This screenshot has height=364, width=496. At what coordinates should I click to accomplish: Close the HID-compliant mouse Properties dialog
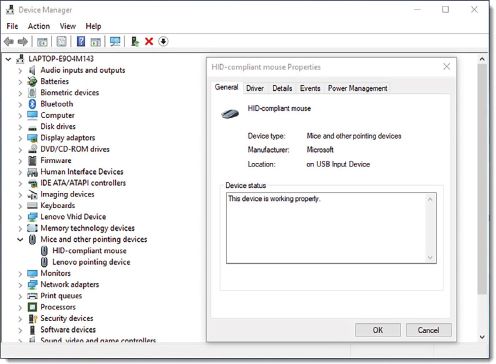click(x=447, y=67)
